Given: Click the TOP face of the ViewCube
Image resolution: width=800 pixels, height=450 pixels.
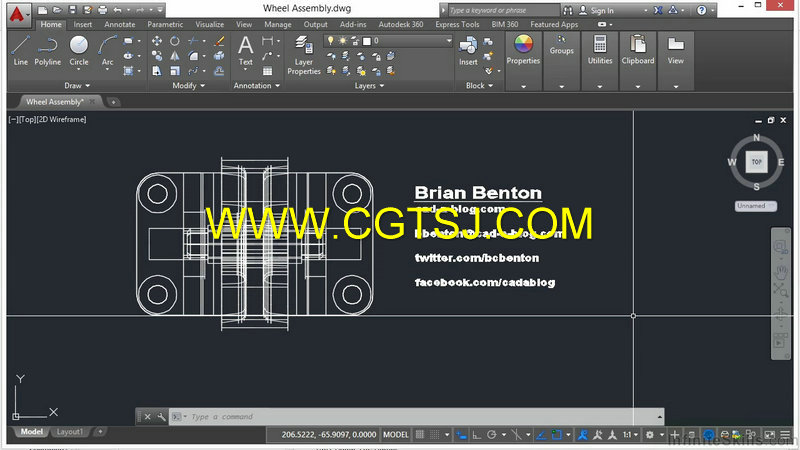Looking at the screenshot, I should [x=756, y=162].
